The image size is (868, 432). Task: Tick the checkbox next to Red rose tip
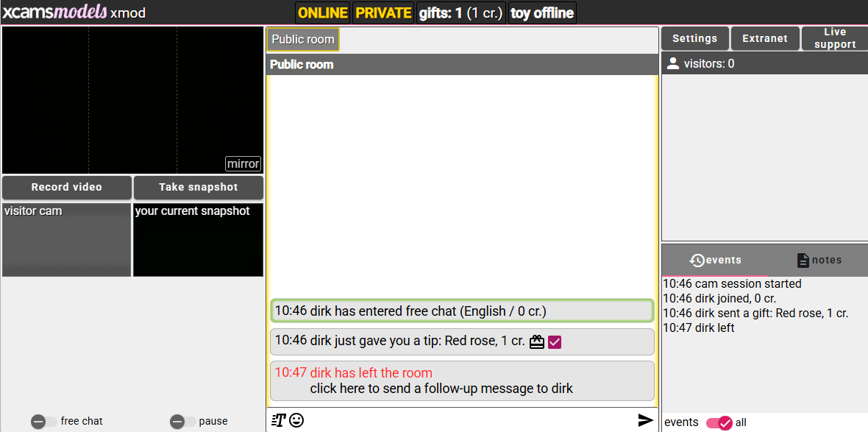click(555, 342)
